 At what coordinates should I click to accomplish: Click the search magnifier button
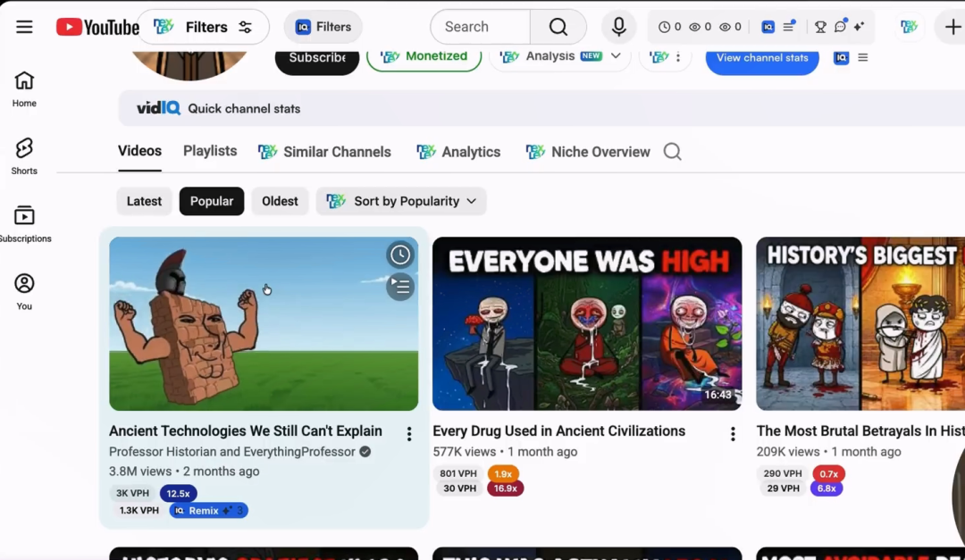pos(558,27)
